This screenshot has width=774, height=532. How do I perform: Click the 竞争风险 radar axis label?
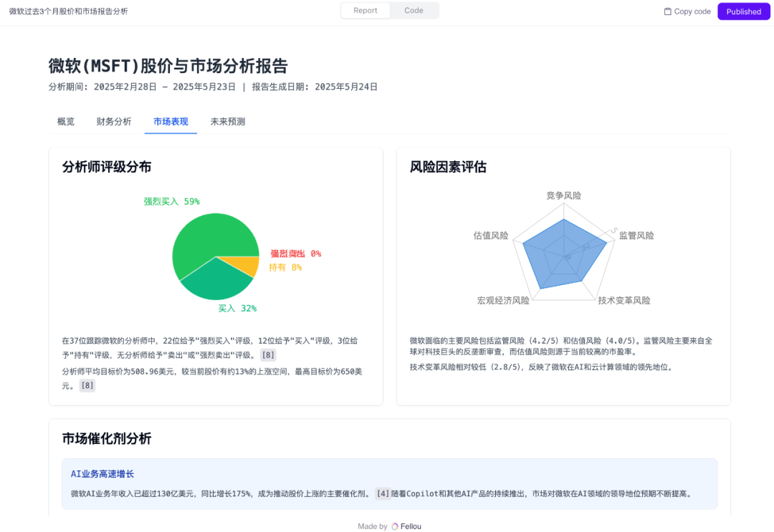coord(564,195)
